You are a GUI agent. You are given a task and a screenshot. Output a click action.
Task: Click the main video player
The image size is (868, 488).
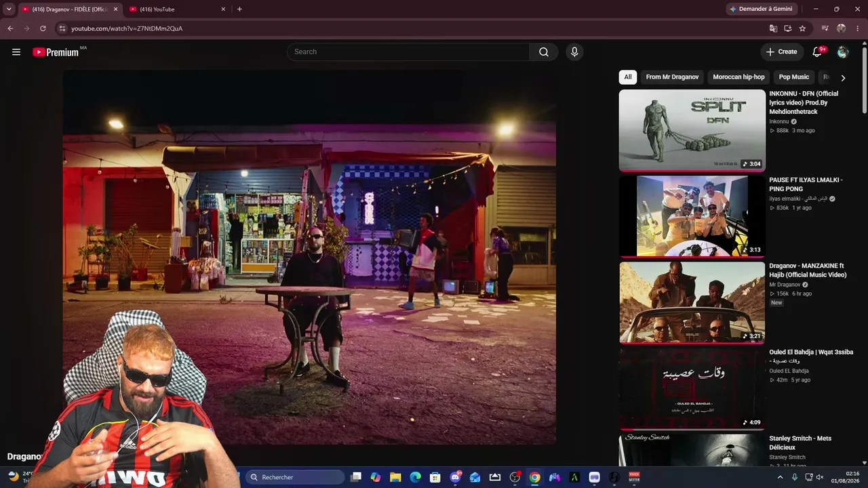(x=309, y=258)
